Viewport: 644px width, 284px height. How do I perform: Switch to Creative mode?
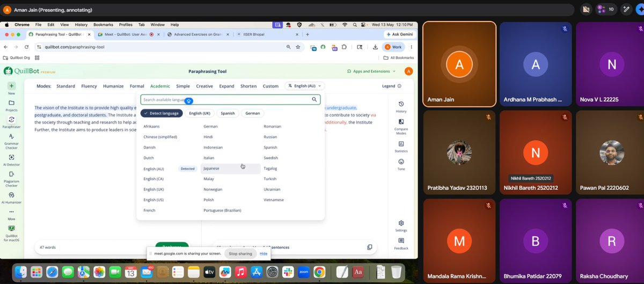[x=204, y=86]
